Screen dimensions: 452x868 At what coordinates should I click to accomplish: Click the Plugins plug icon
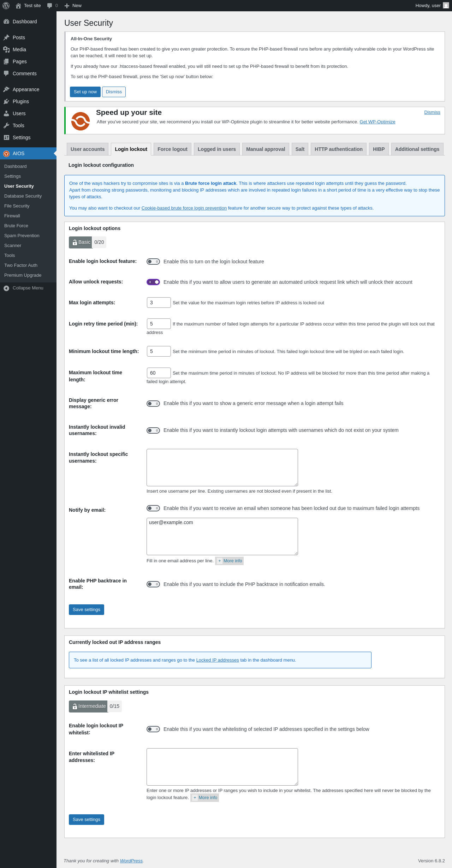tap(6, 101)
